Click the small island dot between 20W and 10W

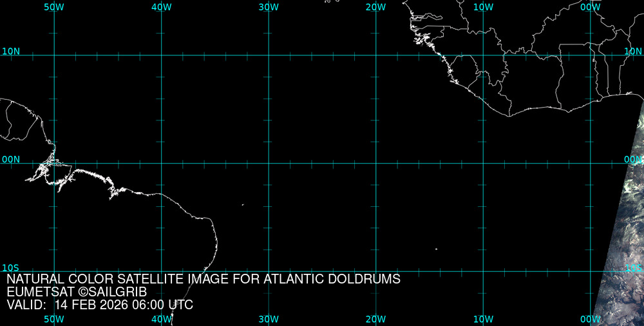pyautogui.click(x=436, y=249)
